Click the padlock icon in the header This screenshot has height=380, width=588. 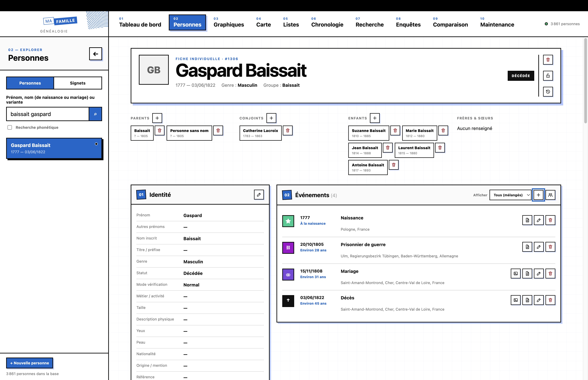pyautogui.click(x=548, y=76)
